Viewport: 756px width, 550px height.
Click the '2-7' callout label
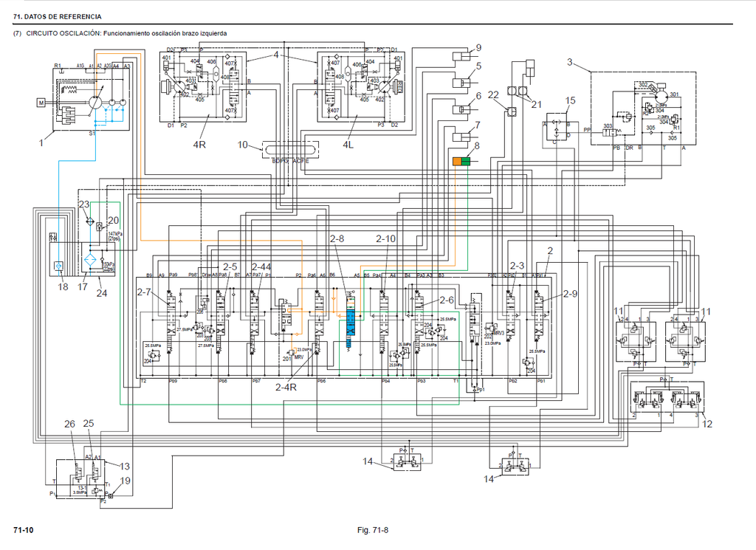[x=144, y=292]
